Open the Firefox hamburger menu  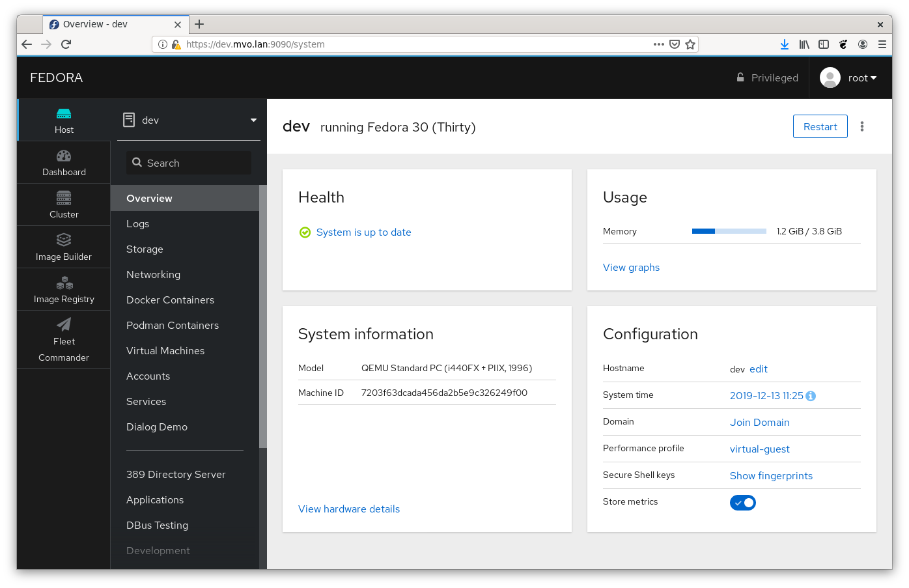pos(882,44)
